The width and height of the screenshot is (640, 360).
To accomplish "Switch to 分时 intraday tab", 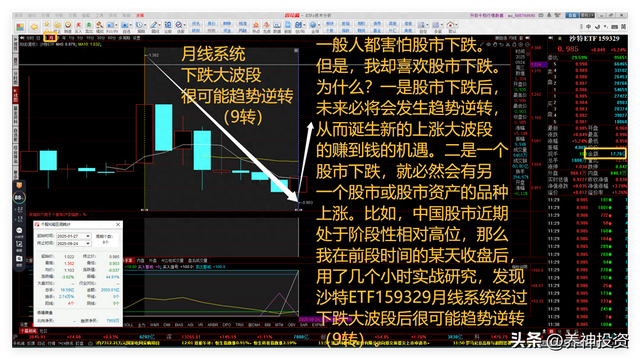I will click(x=30, y=38).
